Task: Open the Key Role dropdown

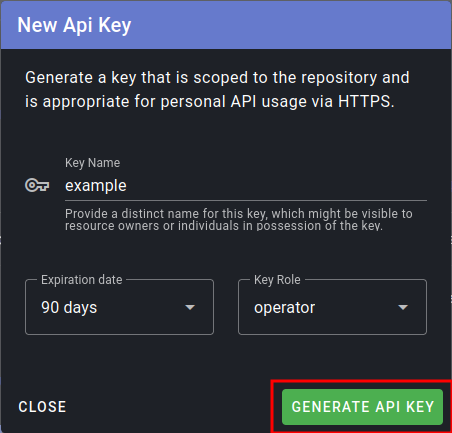Action: point(332,307)
